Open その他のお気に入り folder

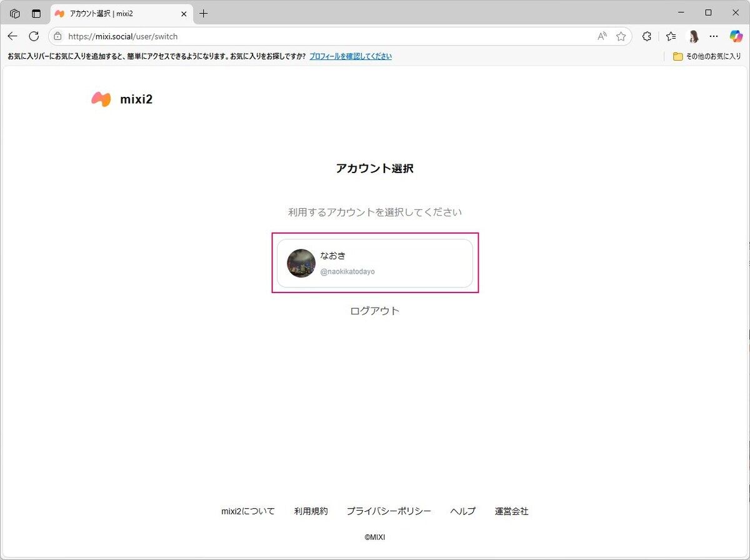[x=706, y=56]
